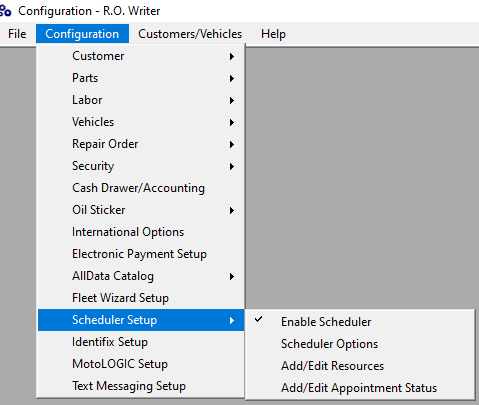This screenshot has width=479, height=405.
Task: Expand the arrow next to Security
Action: 232,166
